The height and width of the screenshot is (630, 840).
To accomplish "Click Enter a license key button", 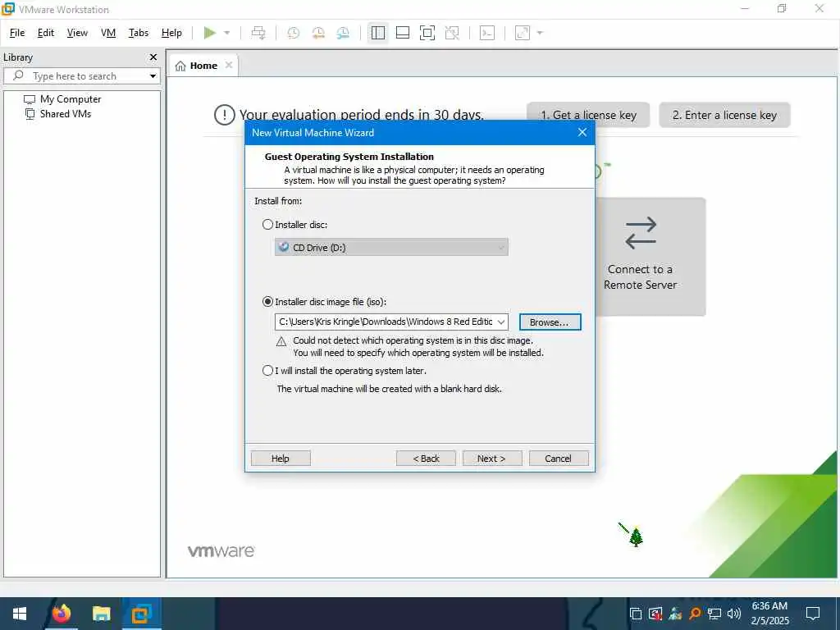I will pos(724,115).
